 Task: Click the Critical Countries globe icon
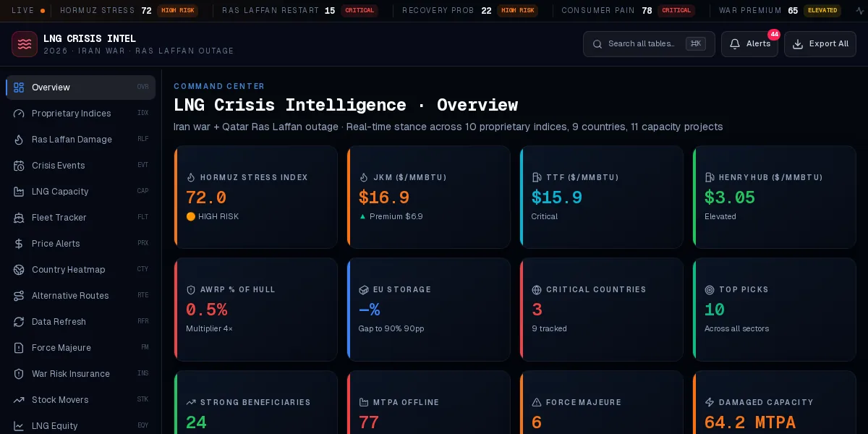(x=537, y=289)
